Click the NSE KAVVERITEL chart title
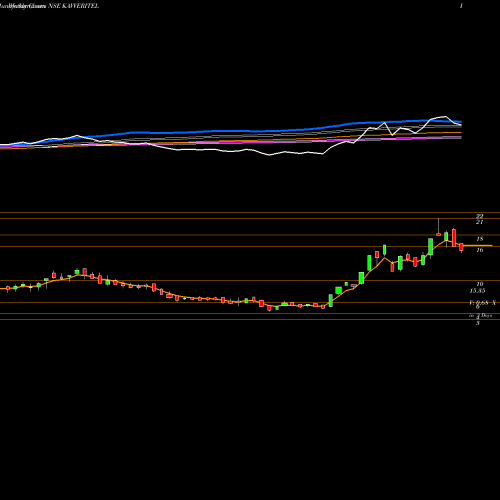The height and width of the screenshot is (500, 500). click(73, 6)
